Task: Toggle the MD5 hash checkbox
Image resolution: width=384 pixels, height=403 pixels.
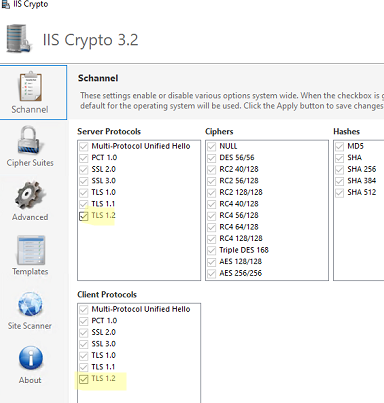Action: click(x=340, y=147)
